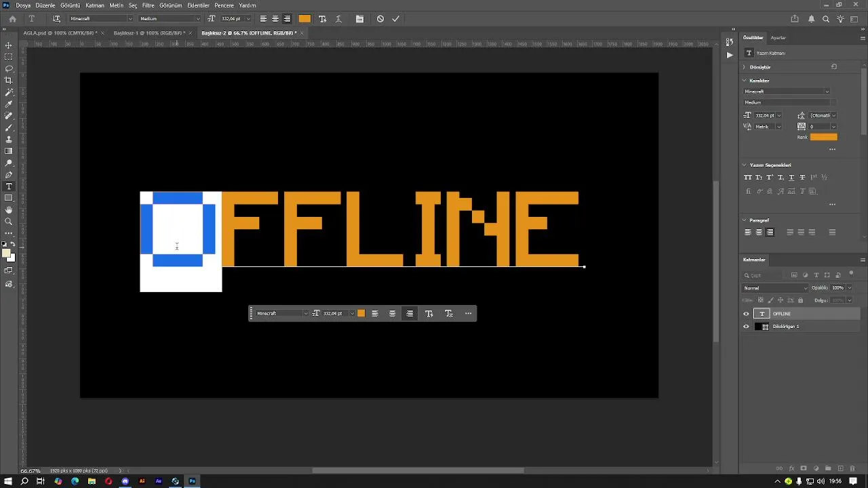Open font family dropdown in options bar

coord(130,19)
